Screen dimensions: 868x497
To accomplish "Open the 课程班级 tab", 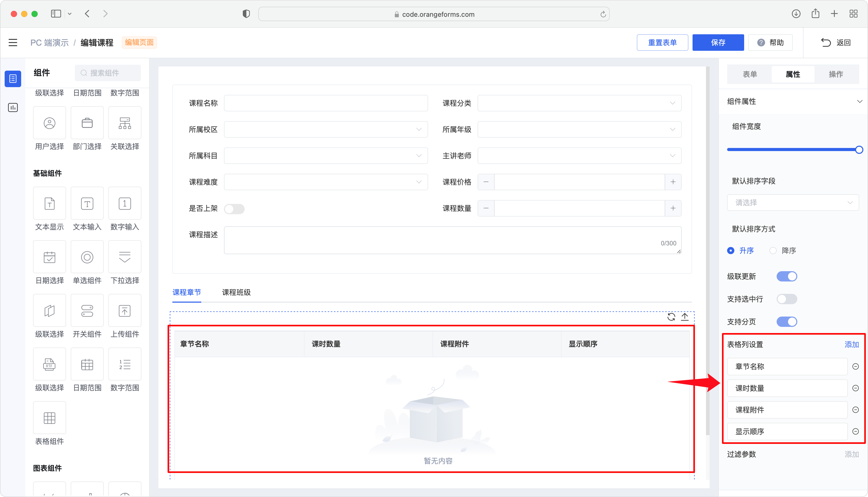I will (236, 293).
